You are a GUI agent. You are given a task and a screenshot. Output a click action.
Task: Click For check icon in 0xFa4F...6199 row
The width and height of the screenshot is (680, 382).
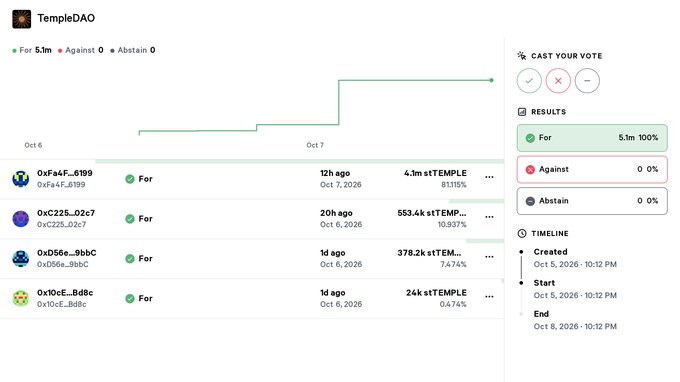[130, 179]
